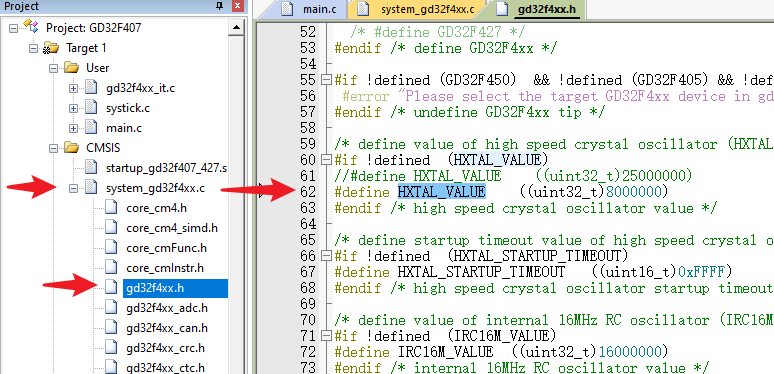The height and width of the screenshot is (374, 774).
Task: Click the gd32f4xx_can.h header file icon
Action: click(x=111, y=328)
